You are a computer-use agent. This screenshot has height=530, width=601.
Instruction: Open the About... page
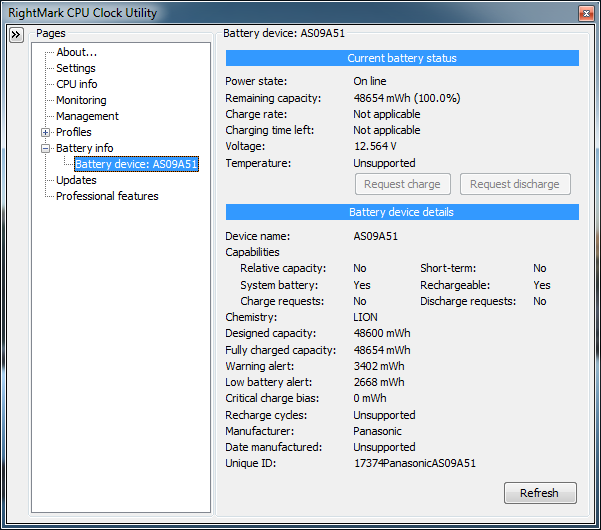77,52
